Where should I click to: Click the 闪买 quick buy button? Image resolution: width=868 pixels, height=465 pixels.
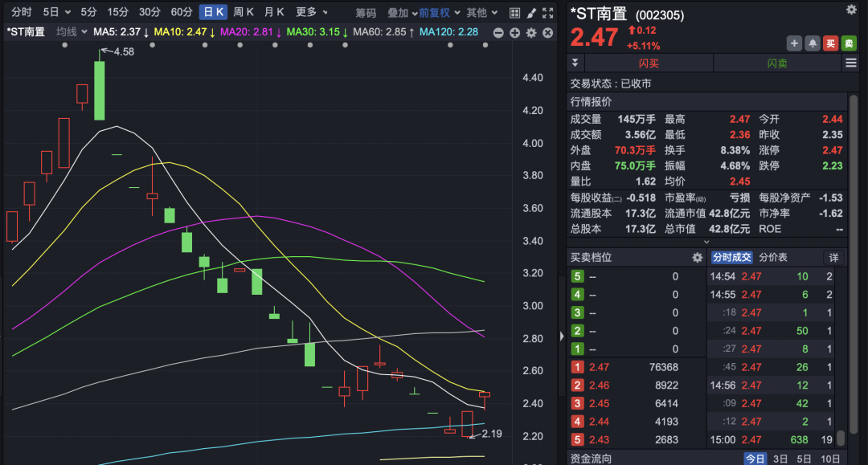coord(649,63)
